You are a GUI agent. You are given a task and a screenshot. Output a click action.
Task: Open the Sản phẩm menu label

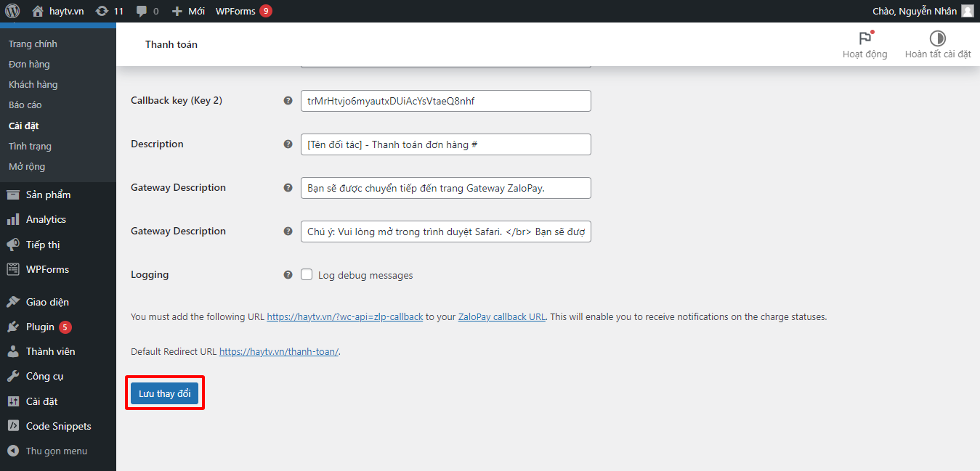48,194
